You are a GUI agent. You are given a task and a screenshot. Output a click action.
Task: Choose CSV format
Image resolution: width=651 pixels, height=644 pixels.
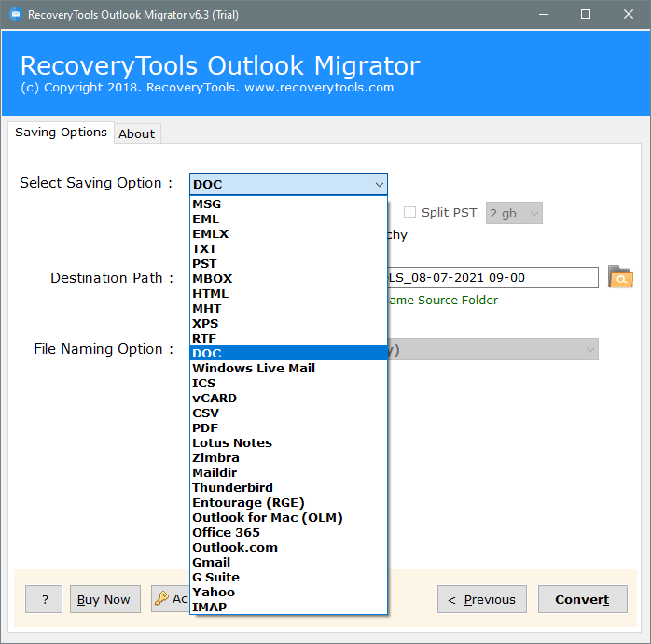coord(288,413)
